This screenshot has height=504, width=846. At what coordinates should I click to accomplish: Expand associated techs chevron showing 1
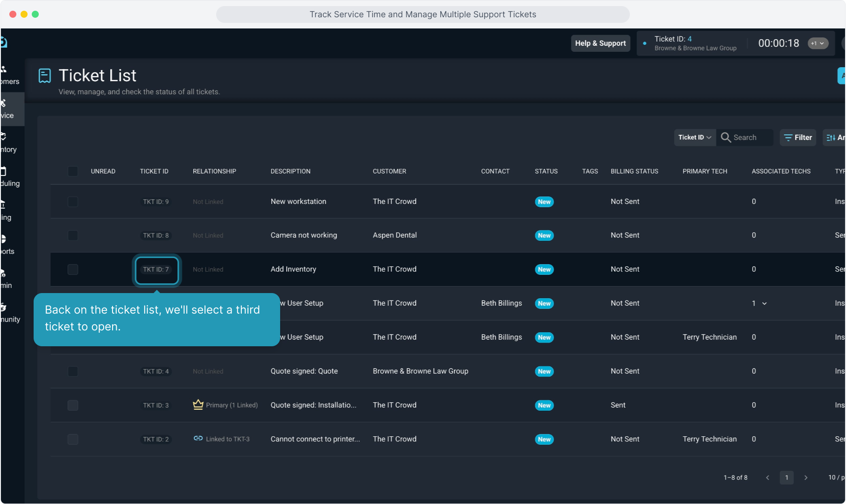764,303
